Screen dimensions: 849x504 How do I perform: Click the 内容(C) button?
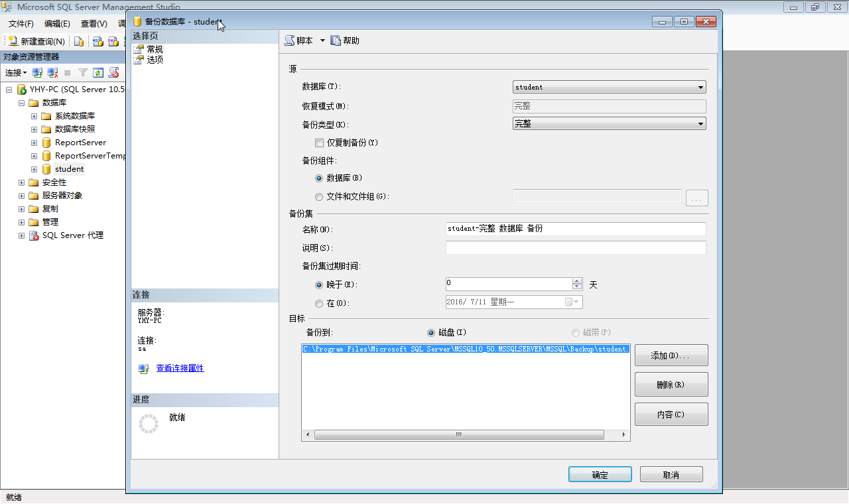click(671, 414)
